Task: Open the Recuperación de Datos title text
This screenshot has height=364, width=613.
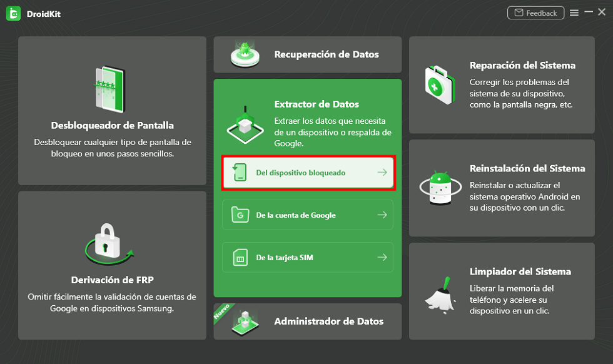Action: pos(327,54)
